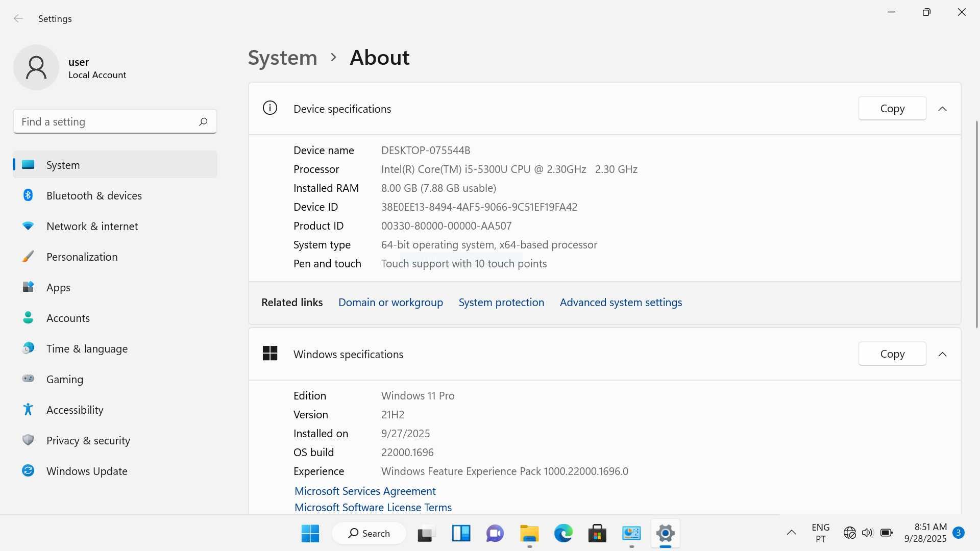Launch Microsoft Edge from taskbar
980x551 pixels.
pos(563,534)
